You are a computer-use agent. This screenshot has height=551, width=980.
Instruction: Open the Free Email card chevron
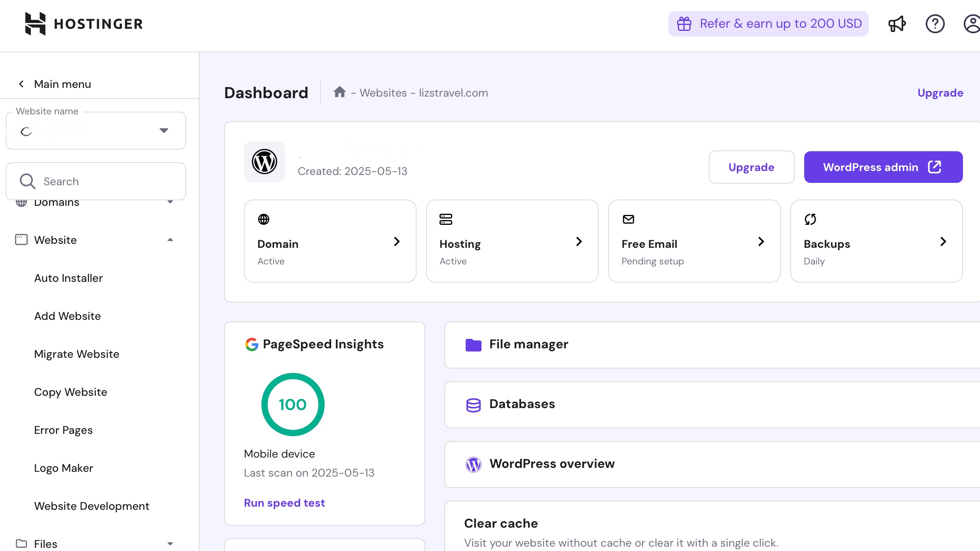[761, 241]
